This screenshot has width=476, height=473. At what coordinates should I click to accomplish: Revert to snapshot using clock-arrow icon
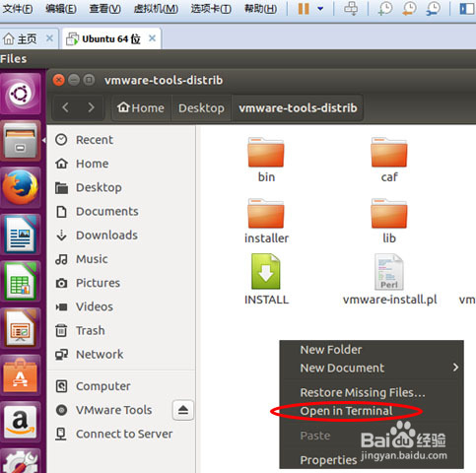(x=409, y=9)
